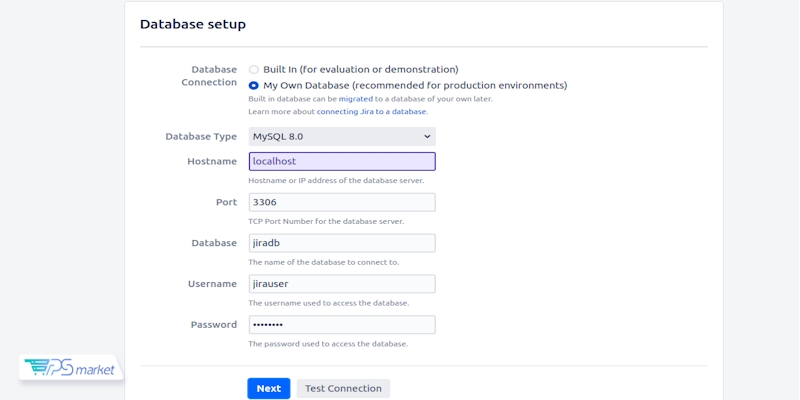Click the Database Connection label
Screen dimensions: 800x400
pos(211,76)
